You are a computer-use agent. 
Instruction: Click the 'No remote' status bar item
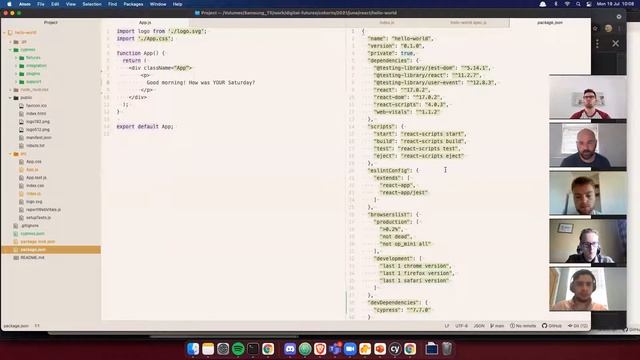coord(523,326)
